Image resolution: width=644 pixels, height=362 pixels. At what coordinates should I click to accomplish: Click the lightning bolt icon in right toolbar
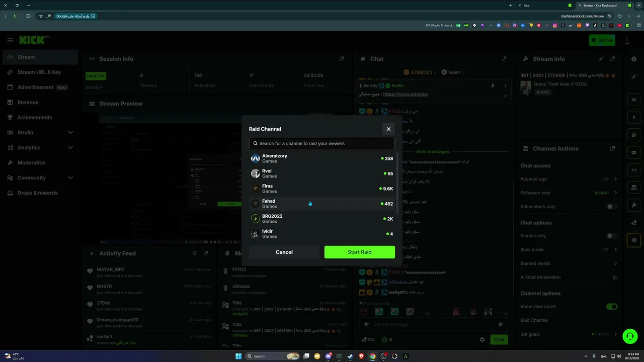click(634, 118)
